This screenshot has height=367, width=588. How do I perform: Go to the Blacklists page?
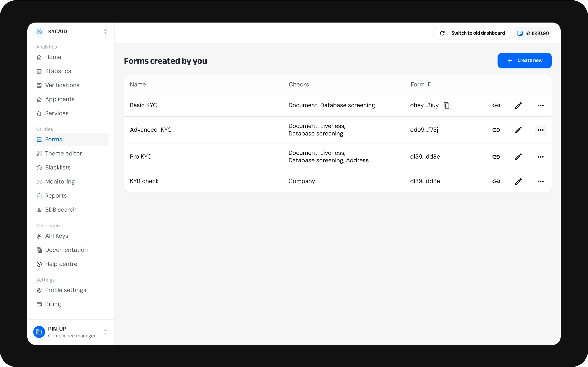click(57, 168)
